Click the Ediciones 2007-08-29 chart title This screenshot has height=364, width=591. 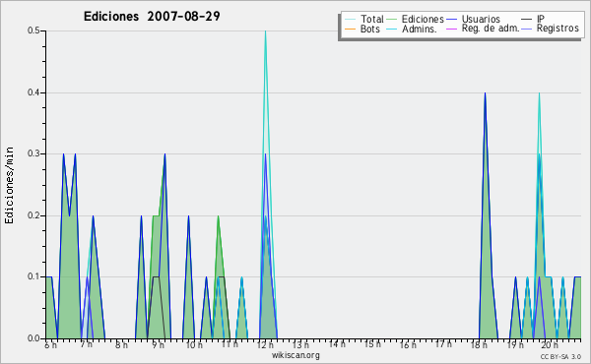152,17
